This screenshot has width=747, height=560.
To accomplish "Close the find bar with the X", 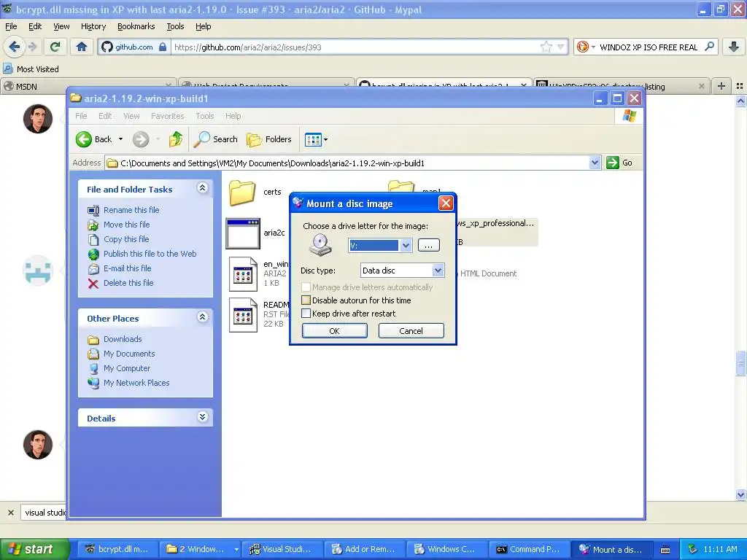I will (11, 513).
